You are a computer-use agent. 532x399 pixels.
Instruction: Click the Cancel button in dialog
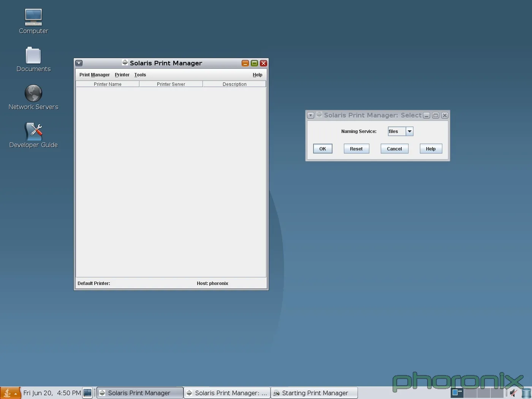point(394,149)
